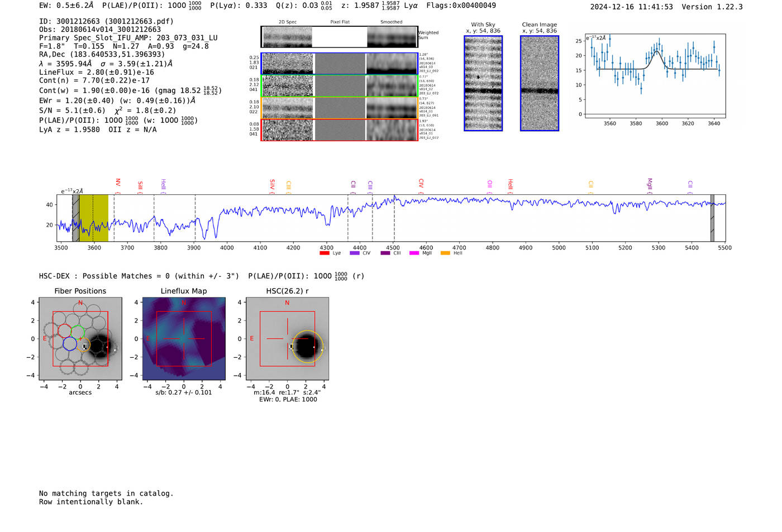The width and height of the screenshot is (782, 532).
Task: Click the green dashed fiber circle
Action: pyautogui.click(x=78, y=332)
